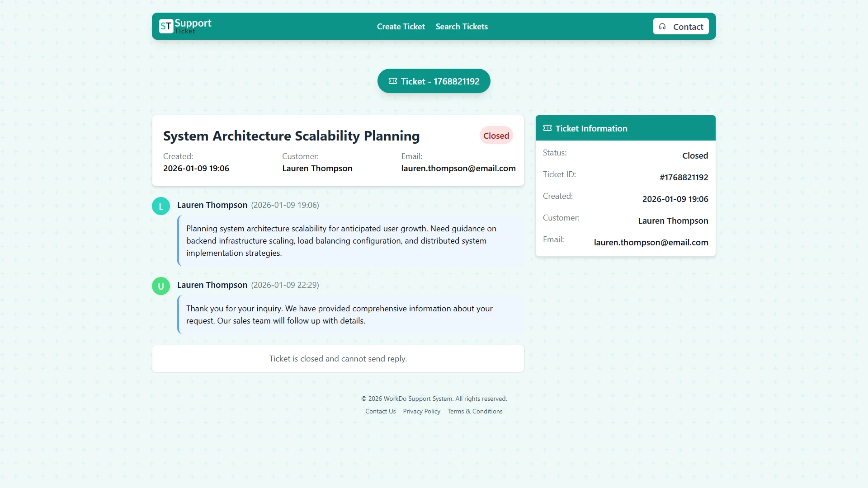Click the 2026 WorkDo copyright text
Viewport: 868px width, 488px height.
(434, 399)
